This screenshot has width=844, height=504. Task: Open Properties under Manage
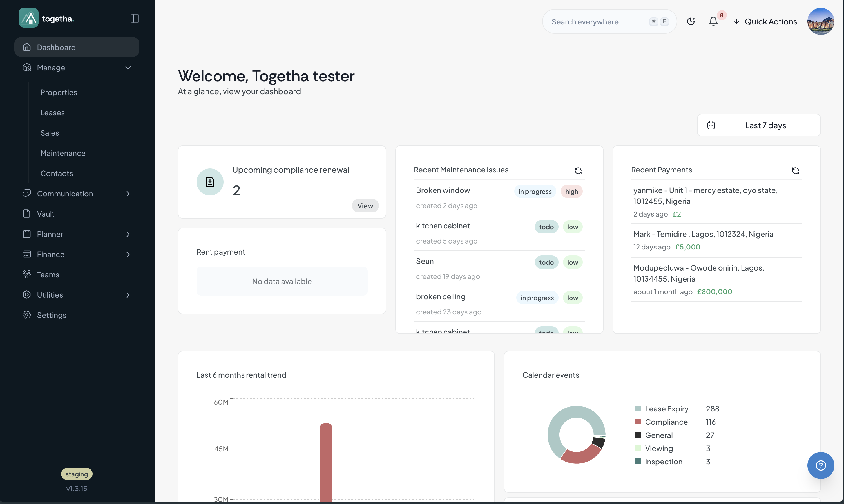[x=59, y=92]
